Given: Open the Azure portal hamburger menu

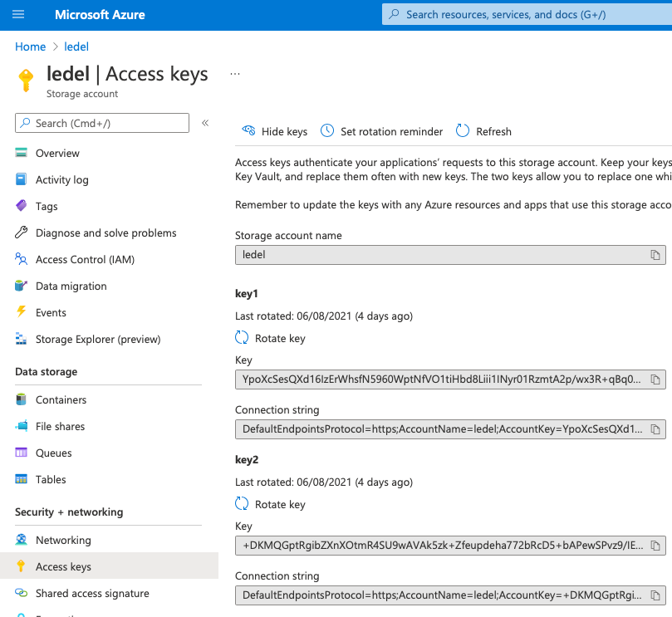Looking at the screenshot, I should (19, 15).
